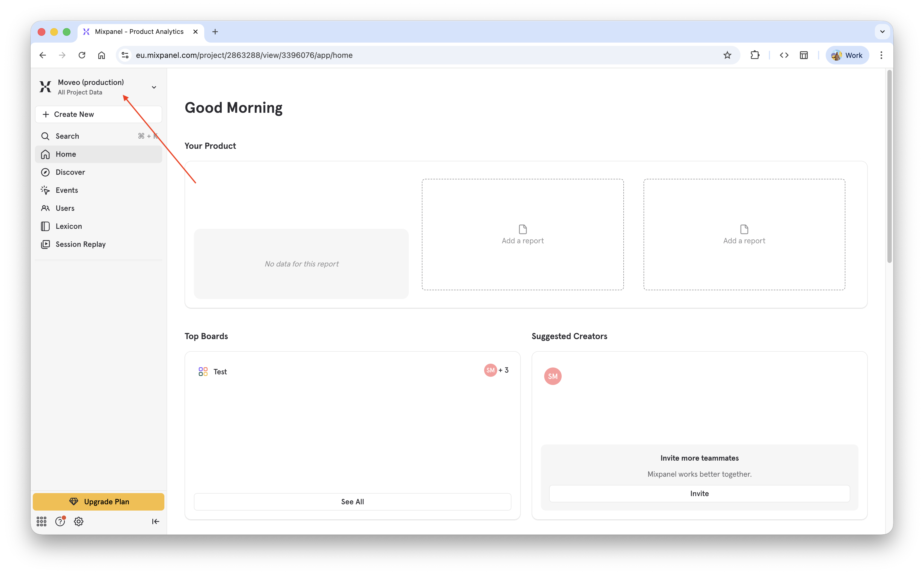This screenshot has width=924, height=575.
Task: Select Events in the sidebar
Action: 67,190
